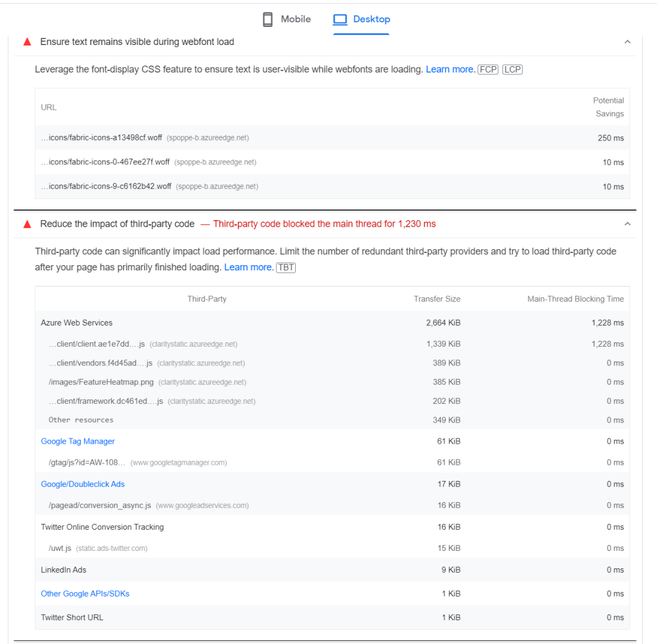Select the Desktop tab
This screenshot has width=657, height=644.
(x=361, y=19)
